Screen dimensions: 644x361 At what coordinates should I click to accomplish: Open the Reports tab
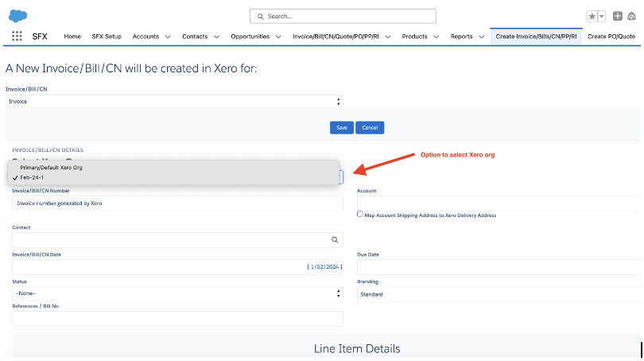coord(462,37)
